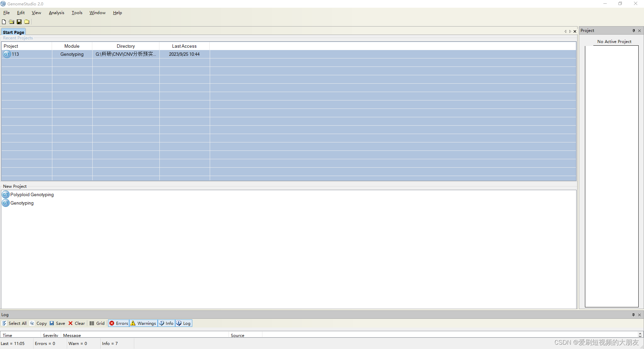
Task: Pin the Project panel with the pin icon
Action: coord(633,31)
